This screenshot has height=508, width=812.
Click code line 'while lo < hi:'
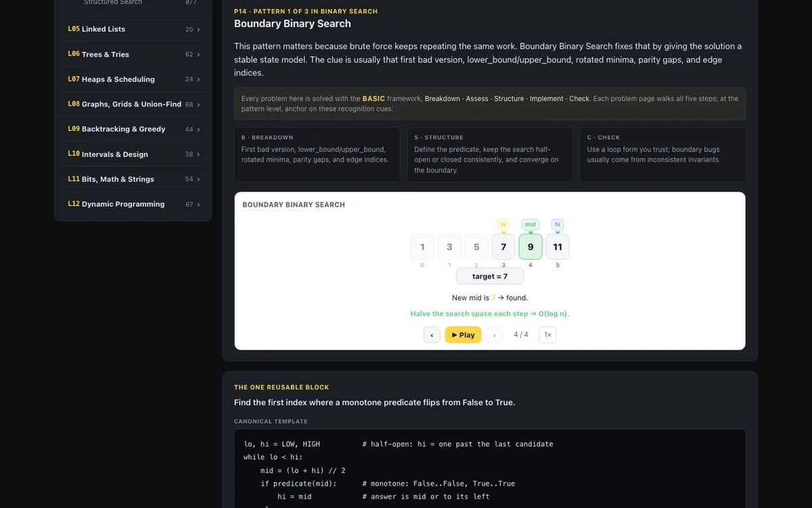click(x=273, y=457)
